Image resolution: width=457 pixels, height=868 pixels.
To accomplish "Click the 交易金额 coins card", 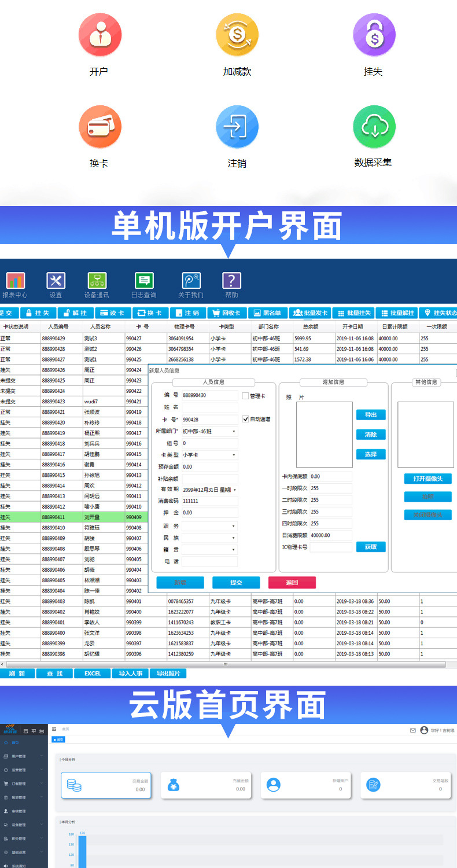I will click(106, 785).
